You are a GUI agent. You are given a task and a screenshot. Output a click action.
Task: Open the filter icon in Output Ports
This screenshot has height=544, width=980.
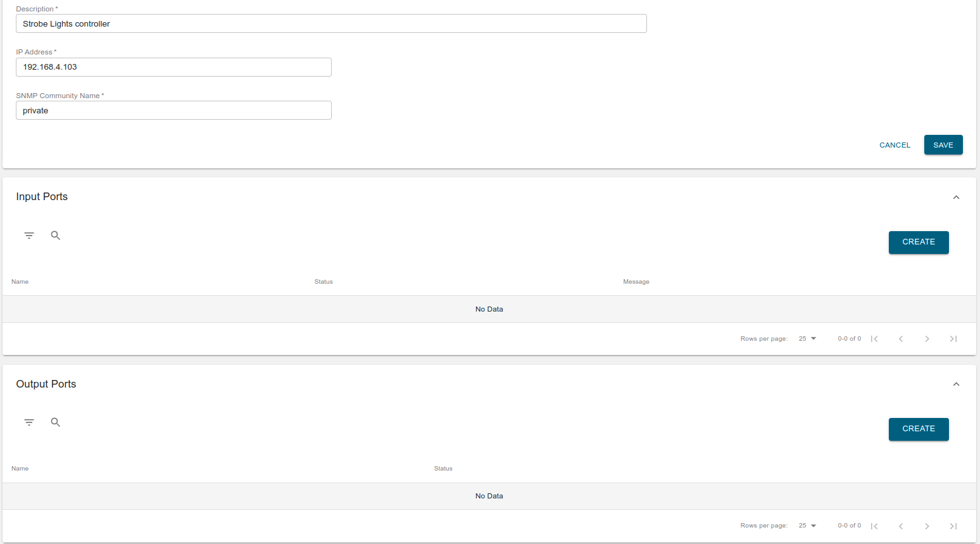click(29, 422)
